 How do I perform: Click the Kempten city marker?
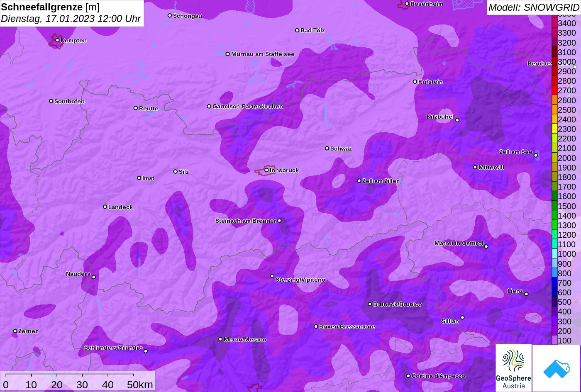[58, 40]
